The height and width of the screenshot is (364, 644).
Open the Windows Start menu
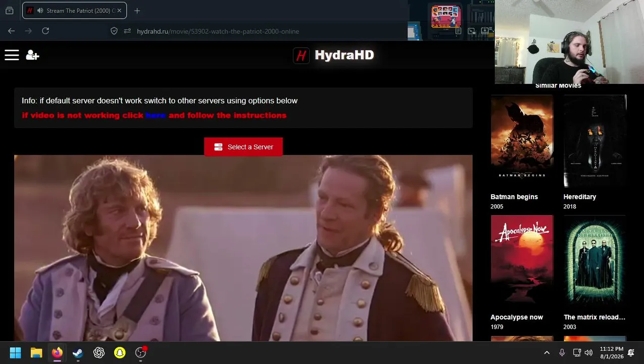15,353
